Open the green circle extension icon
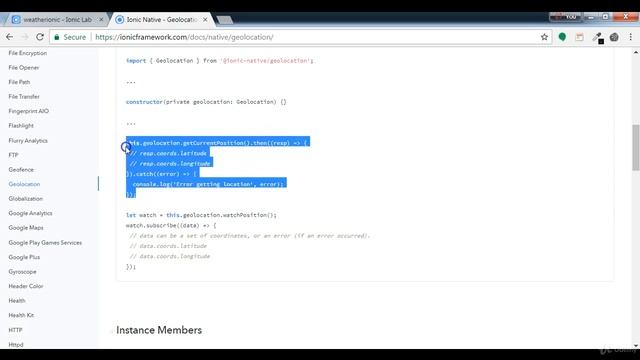This screenshot has height=360, width=640. (562, 37)
